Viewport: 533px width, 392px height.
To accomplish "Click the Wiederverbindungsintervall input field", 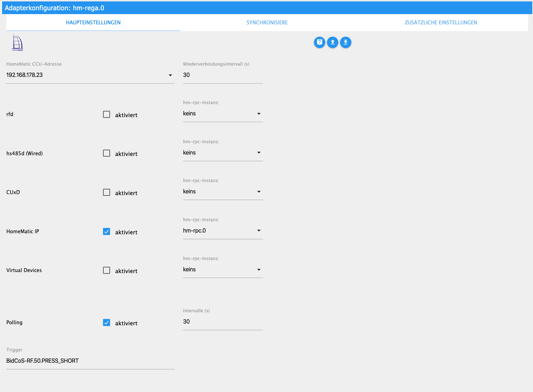I will point(223,75).
